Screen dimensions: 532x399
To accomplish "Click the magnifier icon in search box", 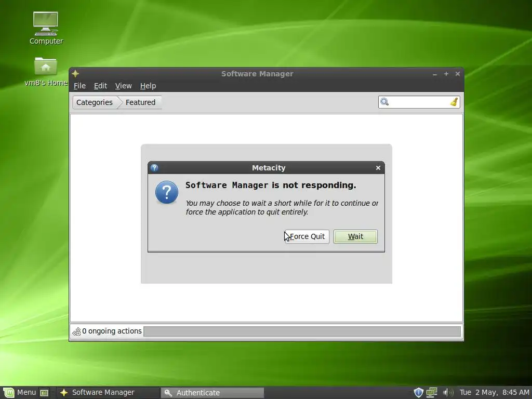I will tap(384, 102).
